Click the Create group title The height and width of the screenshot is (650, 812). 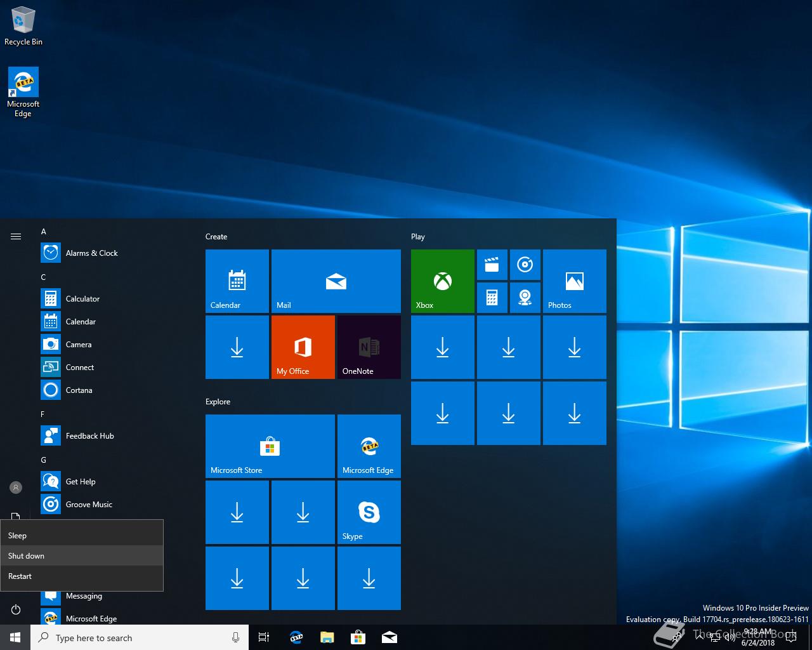point(216,237)
